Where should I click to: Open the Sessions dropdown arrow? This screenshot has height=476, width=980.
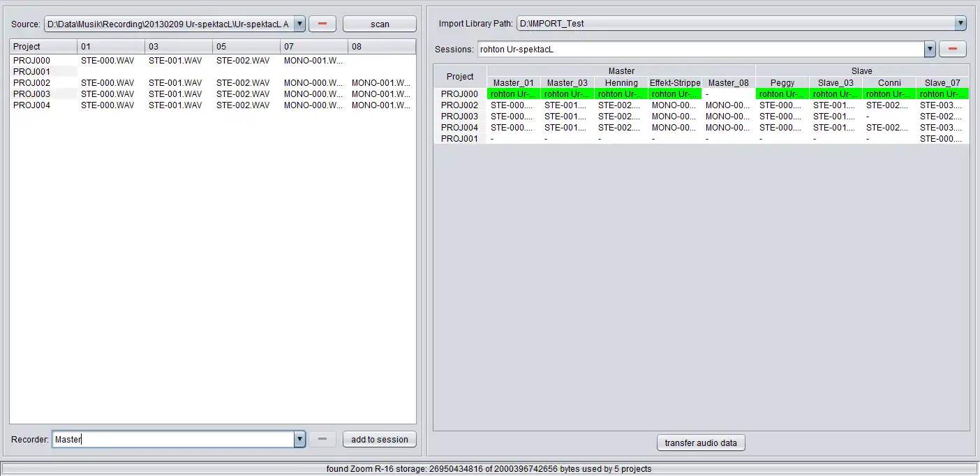click(x=930, y=49)
